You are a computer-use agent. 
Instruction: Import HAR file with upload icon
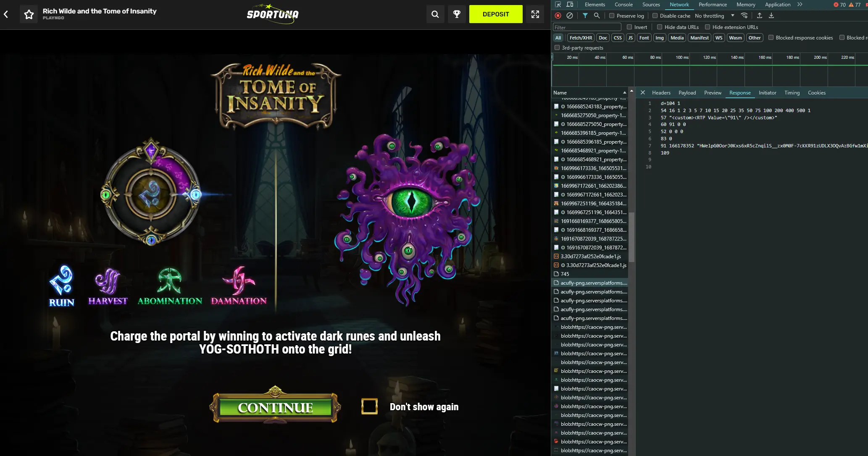(x=760, y=16)
